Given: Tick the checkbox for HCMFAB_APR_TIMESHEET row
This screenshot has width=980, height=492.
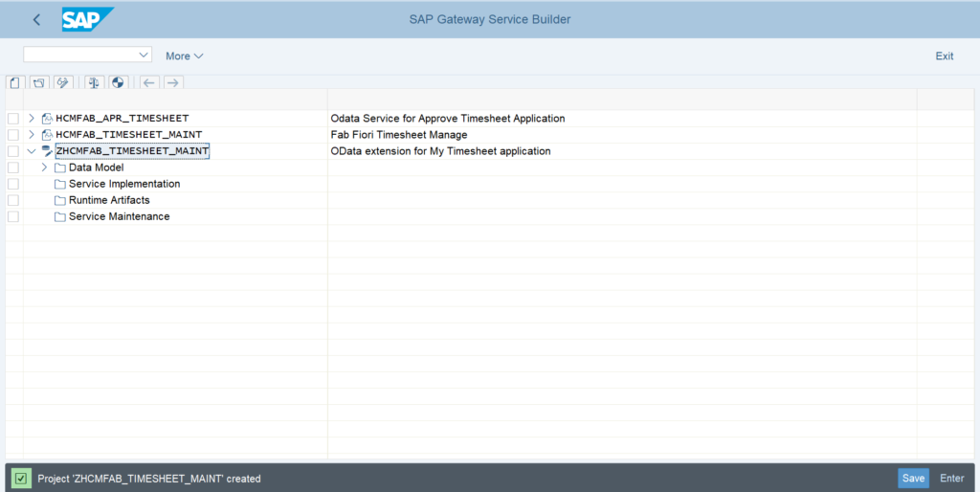Looking at the screenshot, I should point(13,118).
